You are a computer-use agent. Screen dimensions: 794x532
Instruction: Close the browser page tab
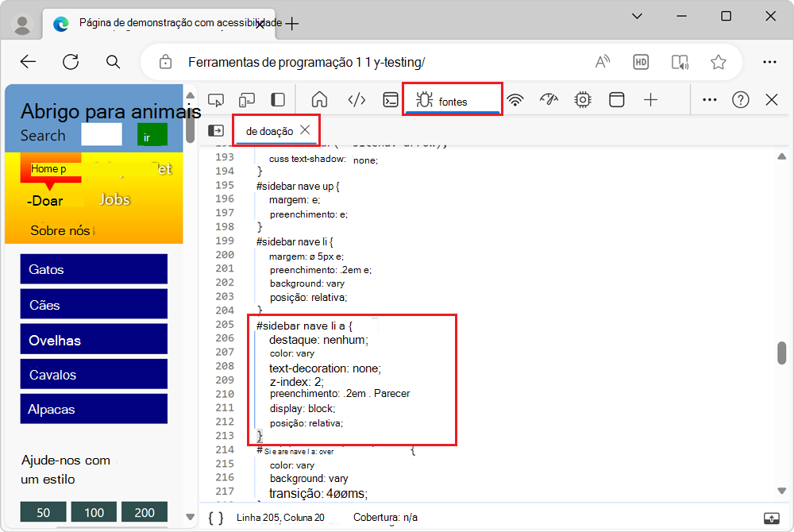[x=260, y=25]
